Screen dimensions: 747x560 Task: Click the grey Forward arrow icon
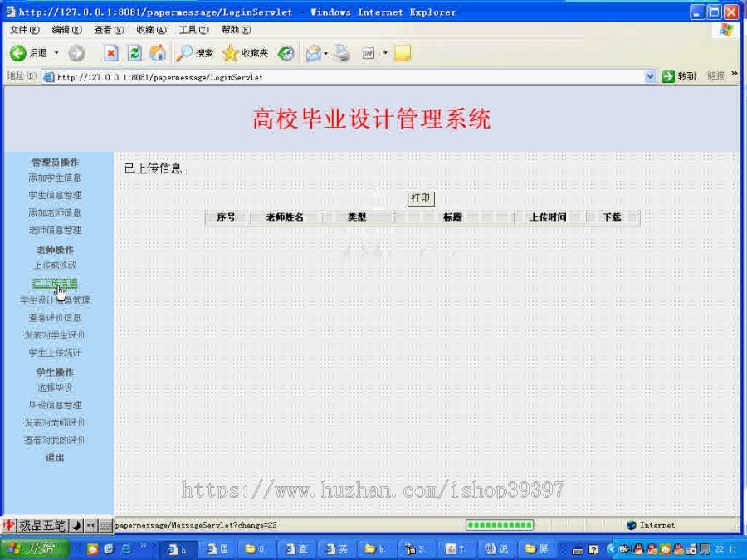[x=76, y=53]
